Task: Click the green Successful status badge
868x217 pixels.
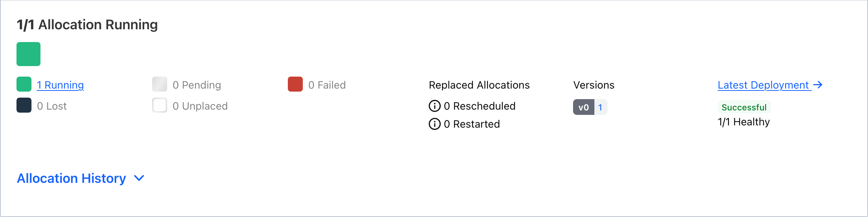Action: pos(744,107)
